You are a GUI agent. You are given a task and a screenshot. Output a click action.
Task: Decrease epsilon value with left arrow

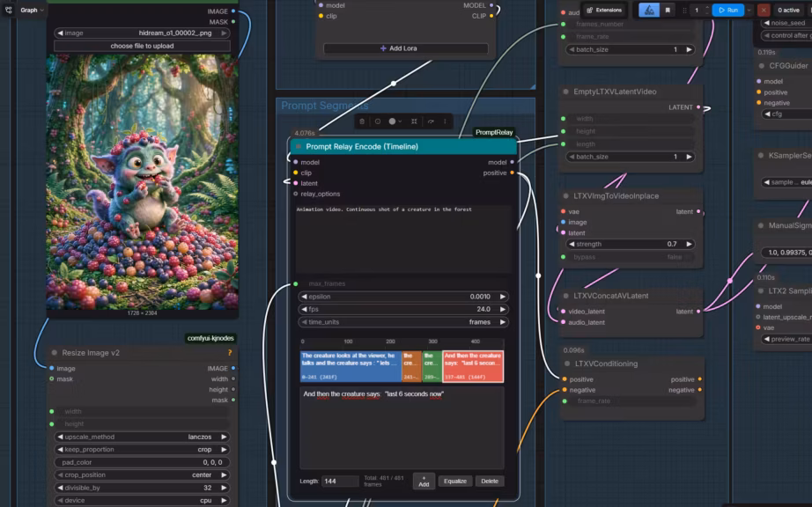304,297
